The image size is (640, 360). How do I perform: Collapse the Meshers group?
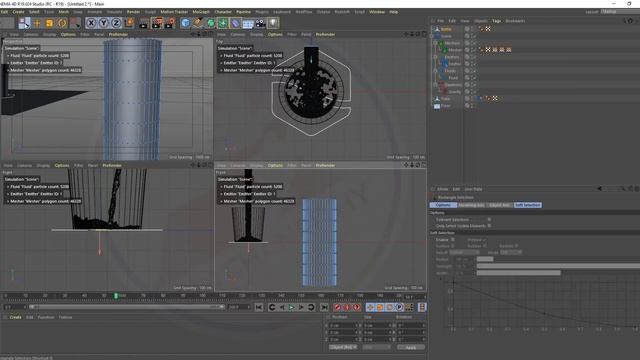[x=436, y=43]
